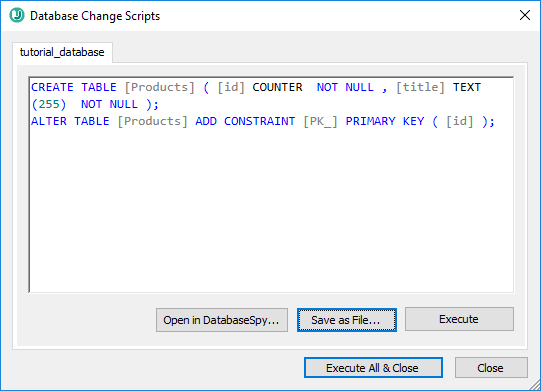The image size is (541, 391).
Task: Click Execute All & Close
Action: [x=373, y=368]
